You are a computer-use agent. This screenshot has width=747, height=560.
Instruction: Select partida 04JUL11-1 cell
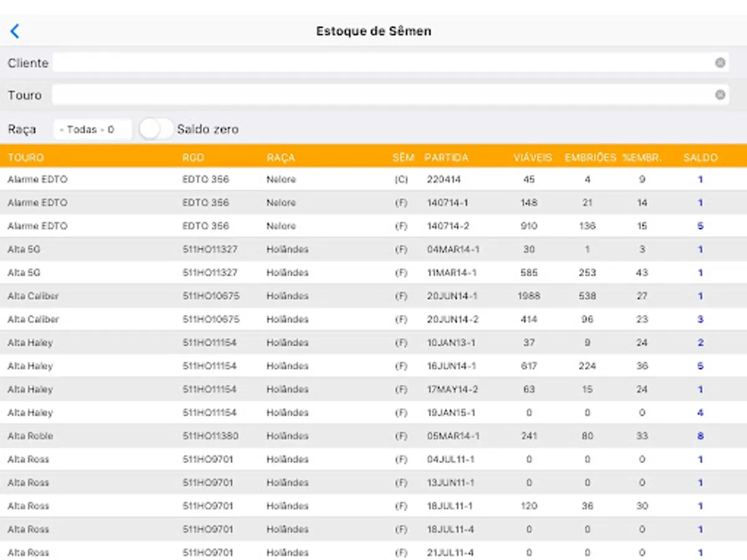click(x=451, y=460)
